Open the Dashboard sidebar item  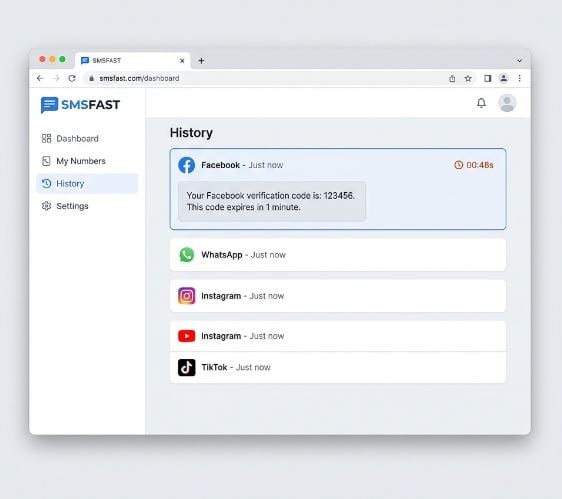click(70, 138)
